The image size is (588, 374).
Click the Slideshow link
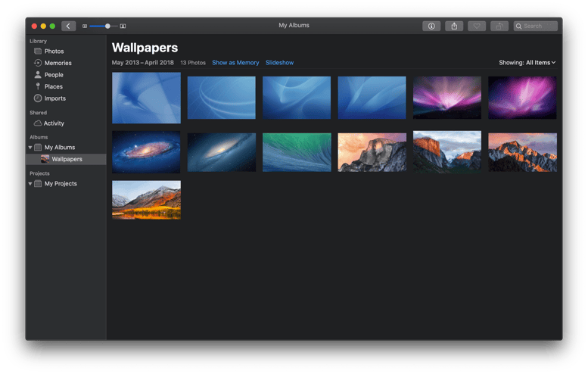(280, 63)
